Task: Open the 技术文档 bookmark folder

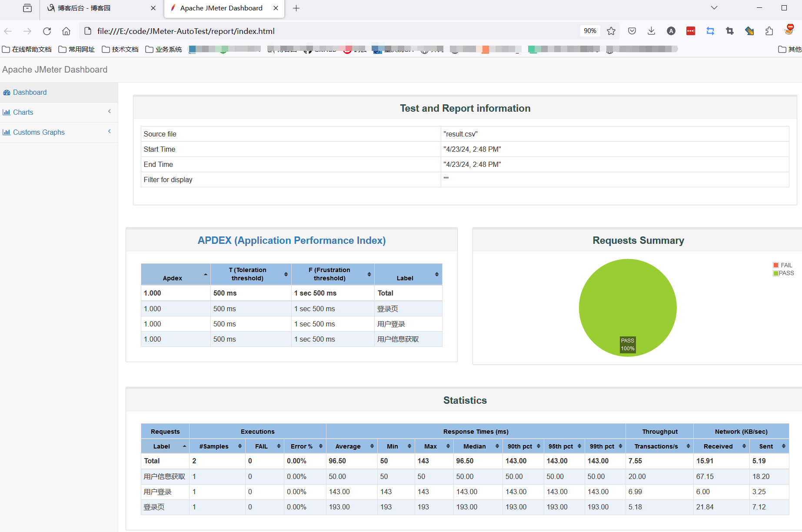Action: (x=120, y=49)
